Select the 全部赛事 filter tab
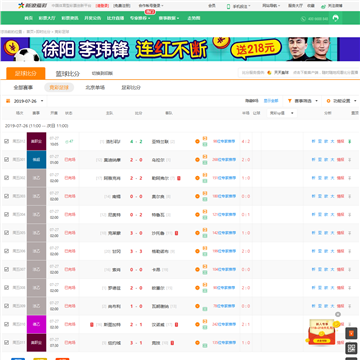The width and height of the screenshot is (360, 360). click(x=23, y=88)
